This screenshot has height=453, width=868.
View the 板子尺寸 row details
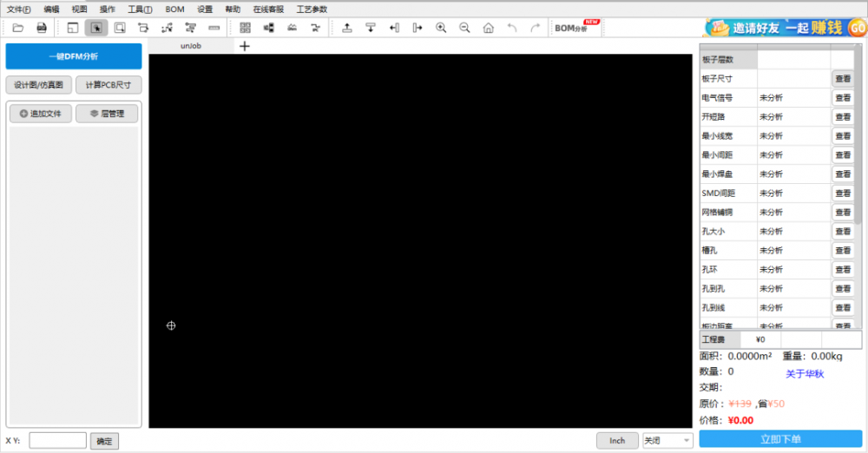(843, 79)
